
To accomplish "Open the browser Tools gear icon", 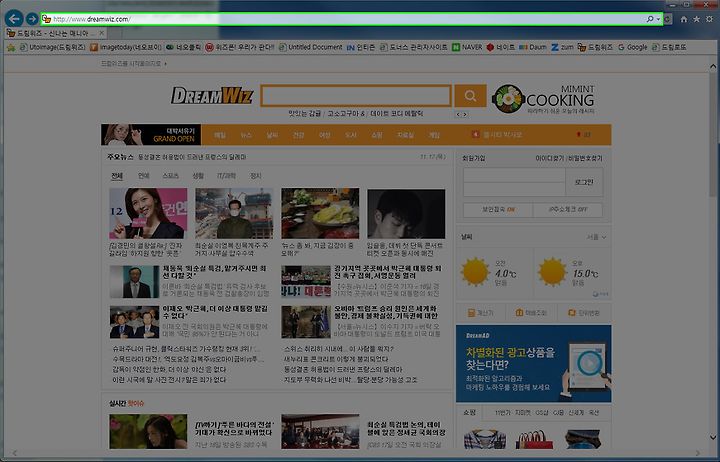I will 709,19.
